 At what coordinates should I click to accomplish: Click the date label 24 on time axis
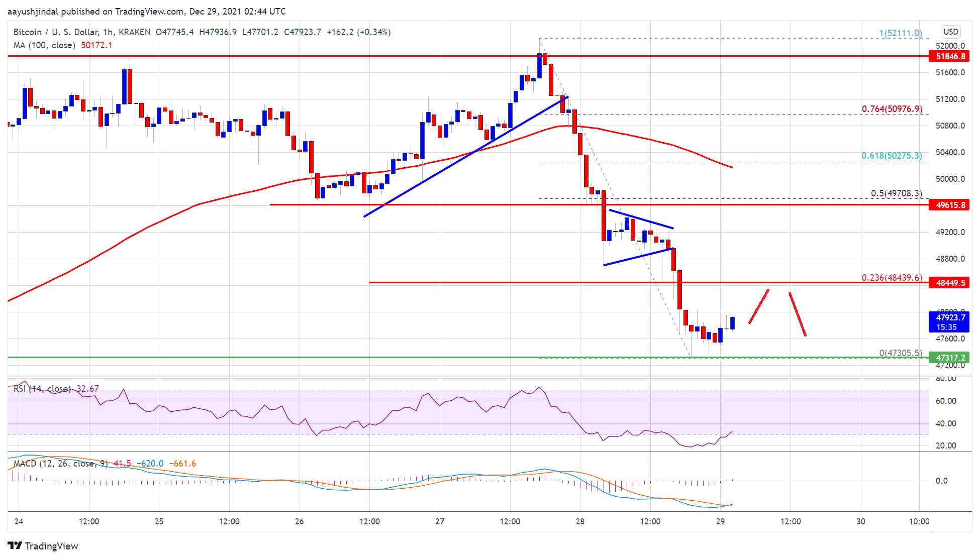coord(19,521)
